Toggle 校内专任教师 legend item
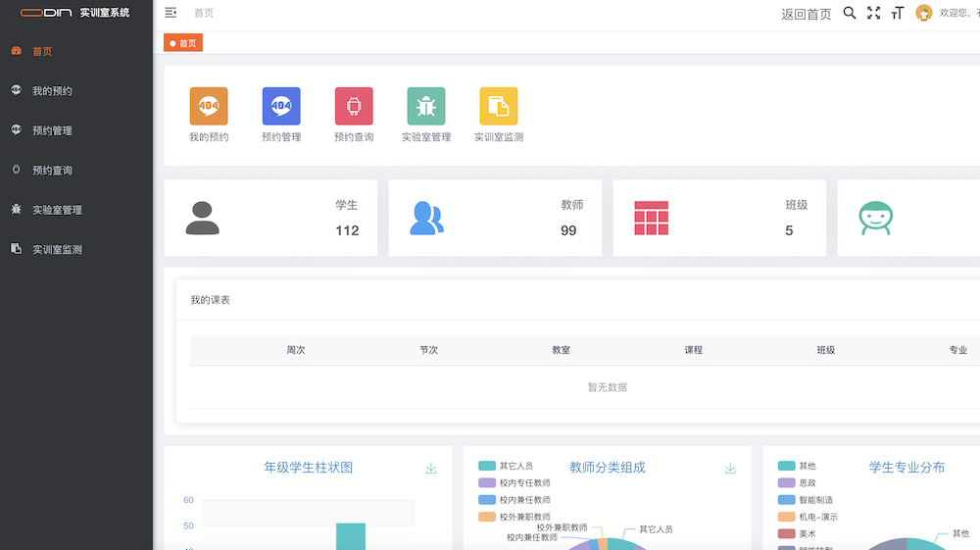This screenshot has width=980, height=550. (514, 482)
